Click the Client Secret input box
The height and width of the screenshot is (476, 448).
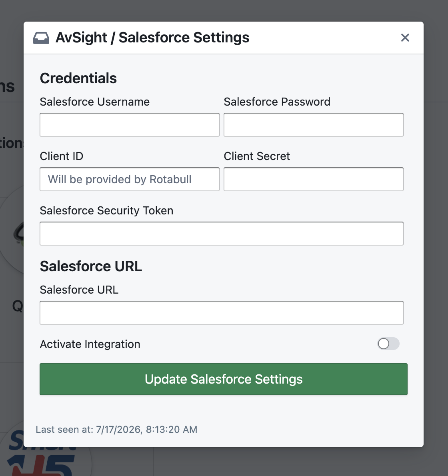314,179
